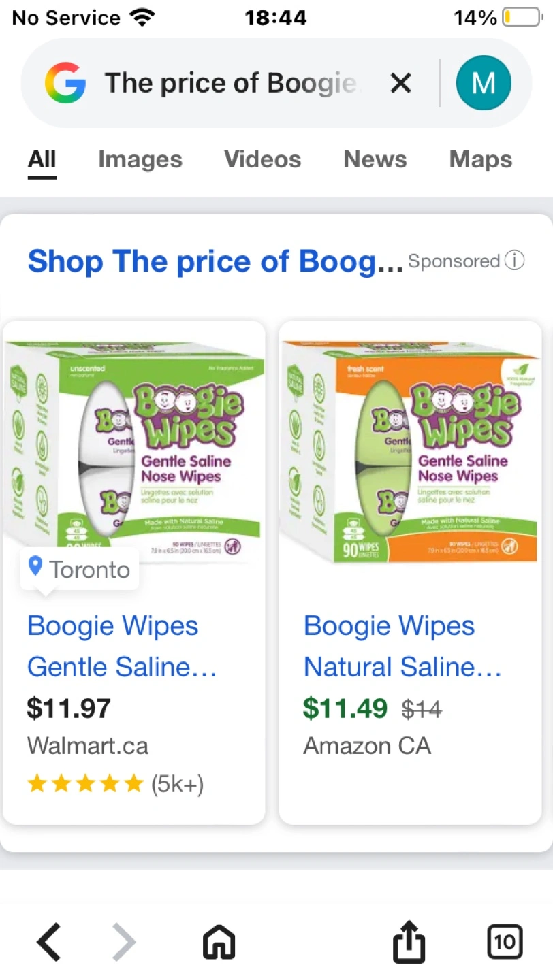553x980 pixels.
Task: Open the tabs switcher showing 10
Action: 505,942
